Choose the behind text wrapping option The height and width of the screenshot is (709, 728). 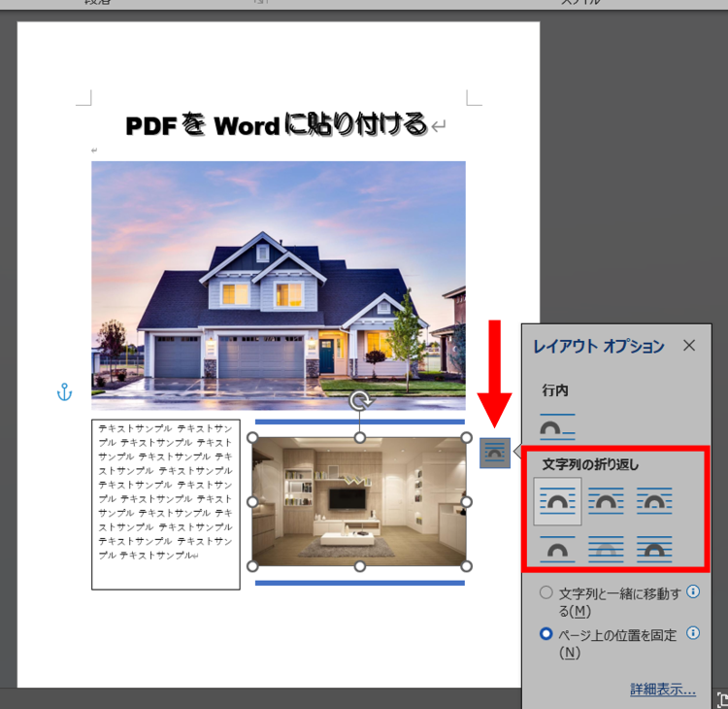(x=606, y=550)
